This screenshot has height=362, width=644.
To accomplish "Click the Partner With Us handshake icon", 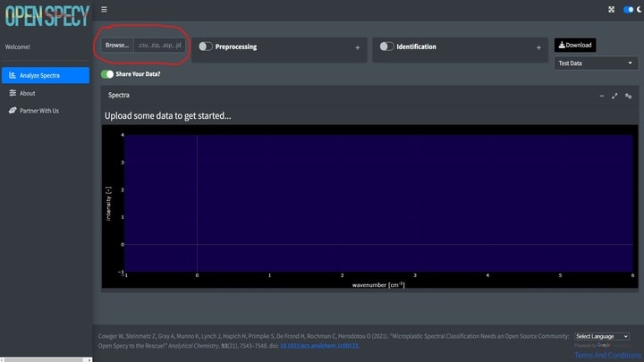I will 13,111.
